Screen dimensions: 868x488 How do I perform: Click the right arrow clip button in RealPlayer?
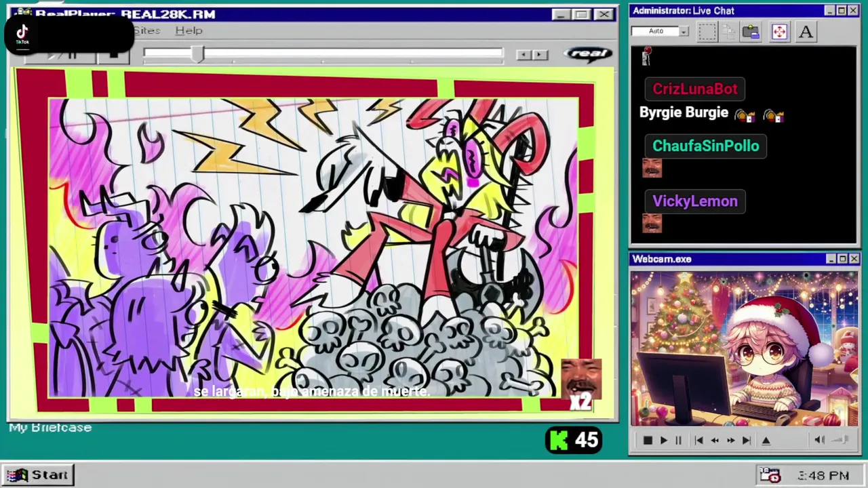click(x=540, y=55)
